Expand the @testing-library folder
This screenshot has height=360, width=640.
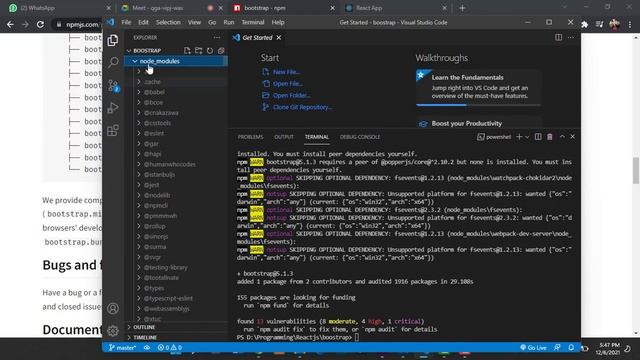click(176, 267)
